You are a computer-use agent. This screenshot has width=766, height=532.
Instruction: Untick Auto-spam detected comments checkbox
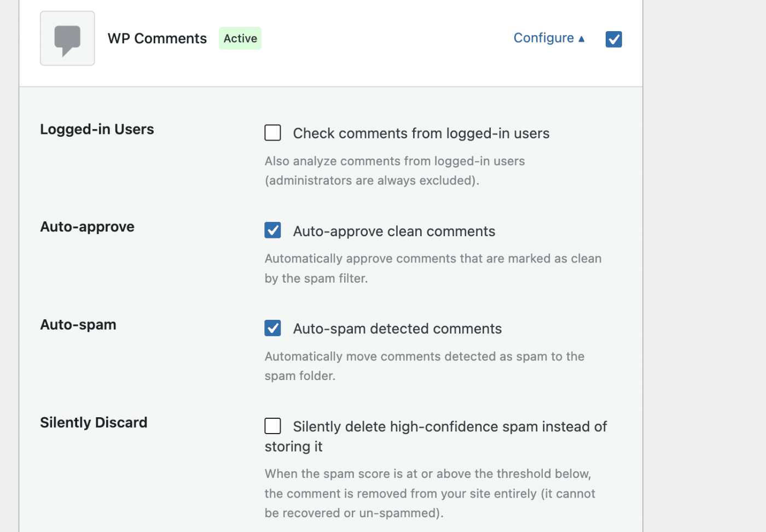coord(272,328)
